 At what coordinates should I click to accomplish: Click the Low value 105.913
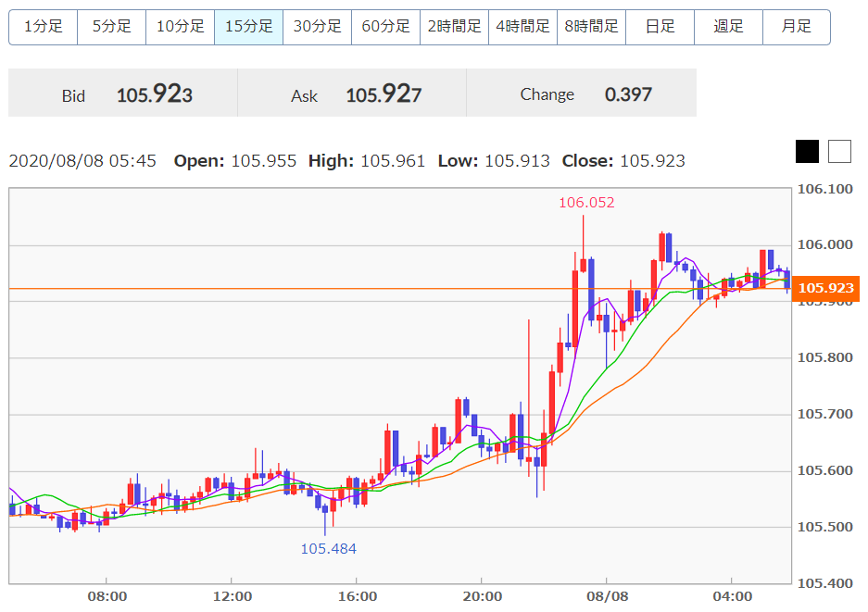click(517, 161)
